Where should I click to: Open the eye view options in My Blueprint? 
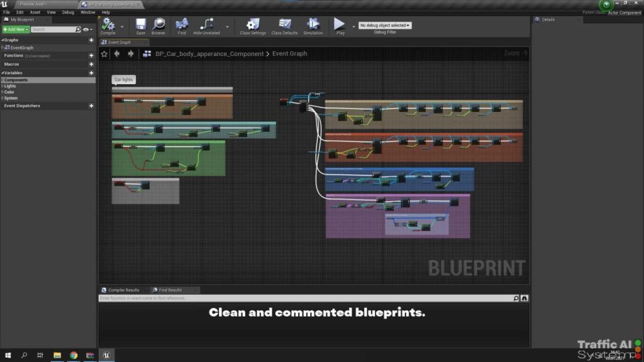point(88,30)
